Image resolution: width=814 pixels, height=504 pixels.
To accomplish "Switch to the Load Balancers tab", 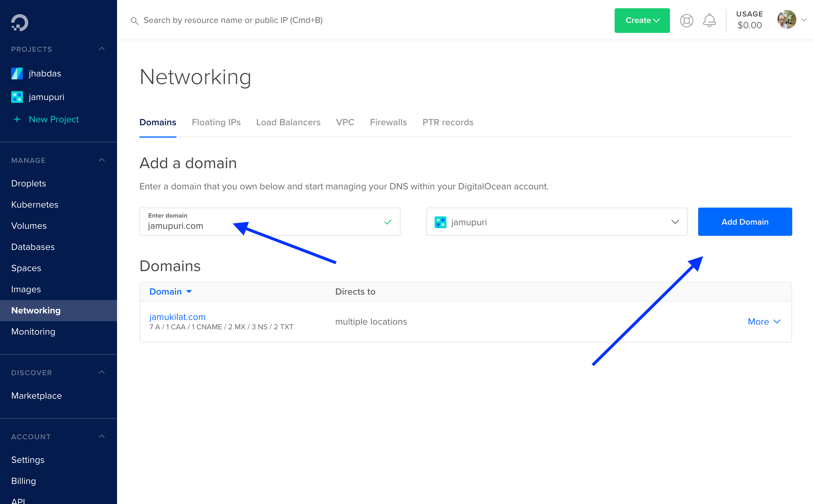I will pos(288,122).
